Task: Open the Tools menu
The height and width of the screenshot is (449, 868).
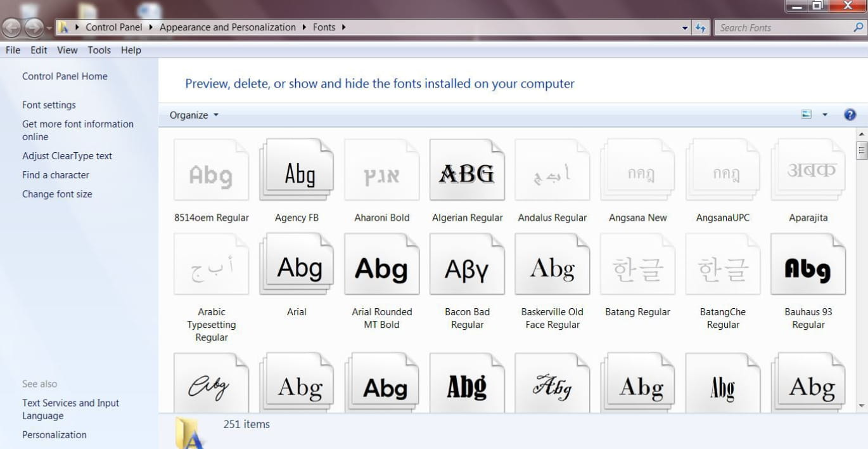Action: click(x=99, y=50)
